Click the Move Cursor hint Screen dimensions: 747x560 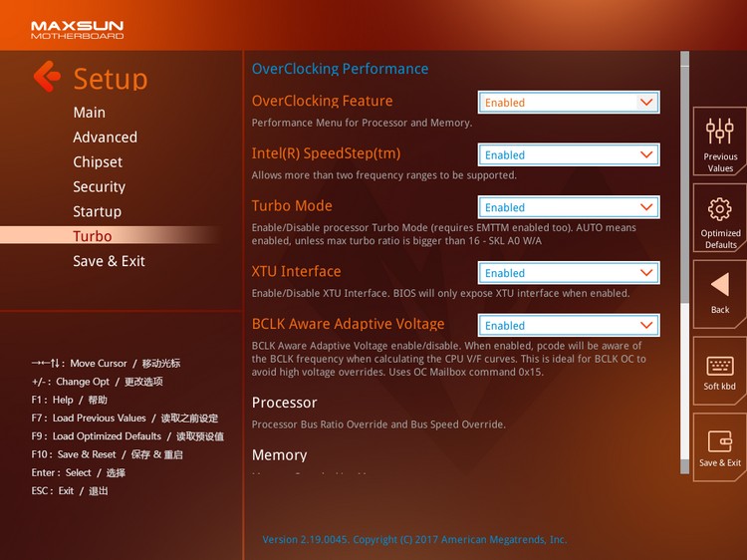click(x=106, y=363)
